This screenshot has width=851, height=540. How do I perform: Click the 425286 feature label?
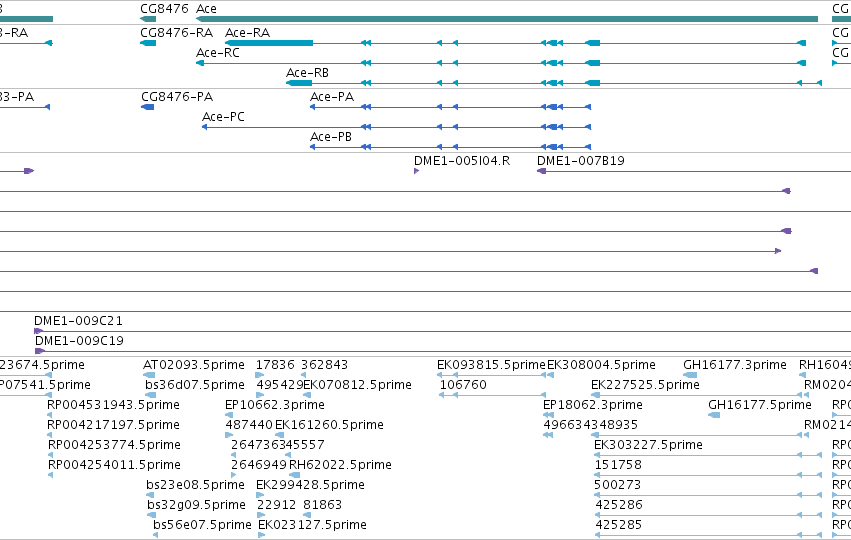[619, 505]
